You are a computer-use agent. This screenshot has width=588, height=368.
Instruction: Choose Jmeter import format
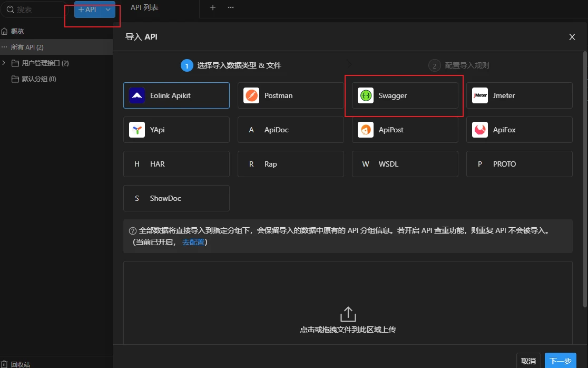click(520, 95)
